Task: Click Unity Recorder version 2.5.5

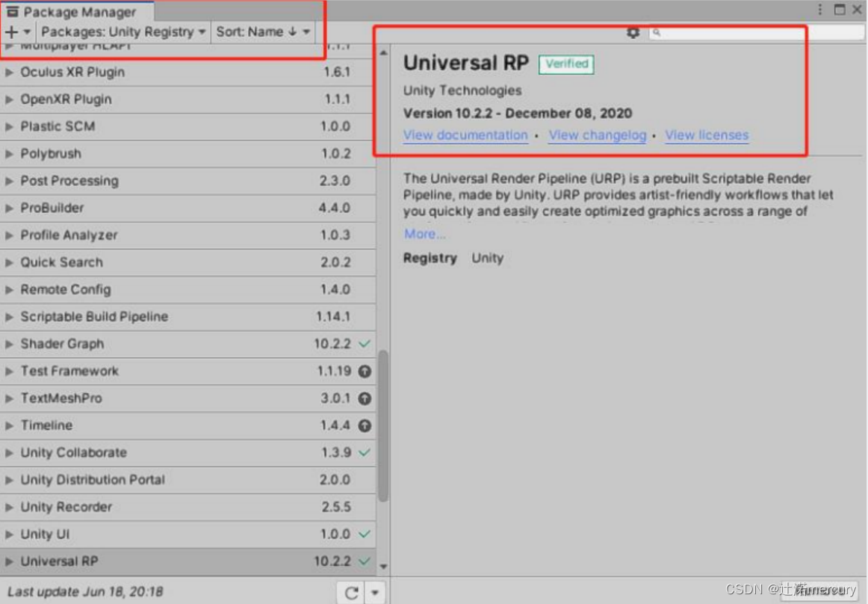Action: click(x=336, y=507)
